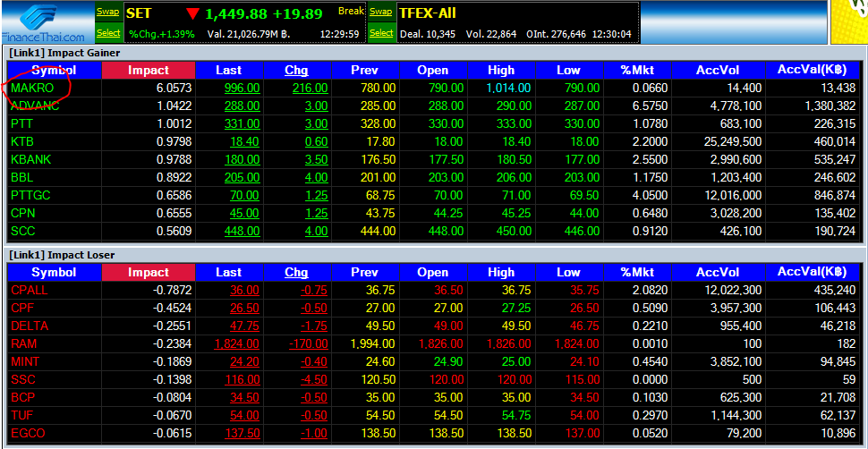Select the MINT symbol
Screen dimensions: 868x449
[25, 362]
